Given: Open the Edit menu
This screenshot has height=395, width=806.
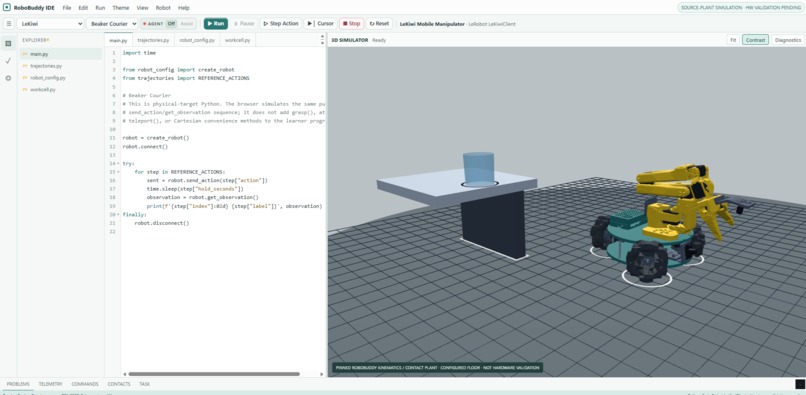Looking at the screenshot, I should (x=83, y=8).
